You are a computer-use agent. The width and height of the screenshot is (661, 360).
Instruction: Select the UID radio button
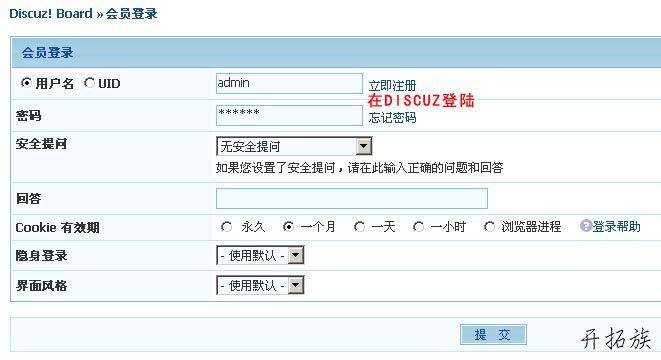89,83
